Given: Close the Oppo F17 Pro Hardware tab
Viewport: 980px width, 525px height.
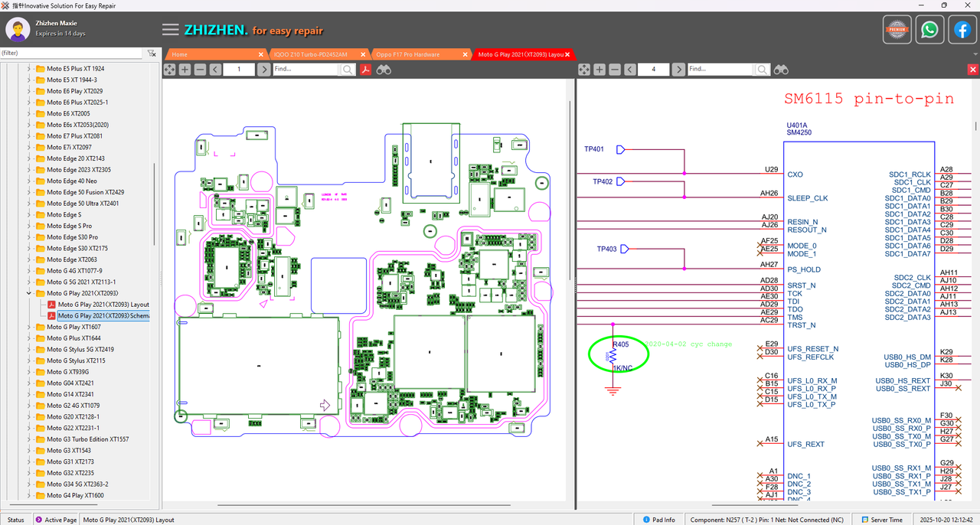Looking at the screenshot, I should pos(465,54).
